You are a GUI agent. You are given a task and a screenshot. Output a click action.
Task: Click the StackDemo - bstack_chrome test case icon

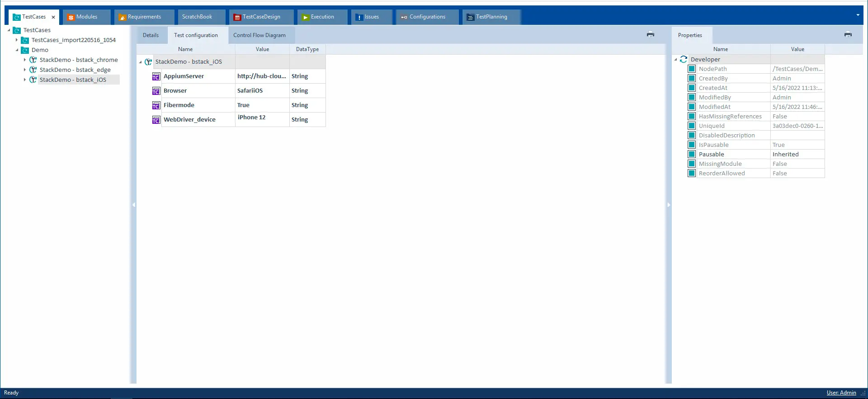pos(33,60)
